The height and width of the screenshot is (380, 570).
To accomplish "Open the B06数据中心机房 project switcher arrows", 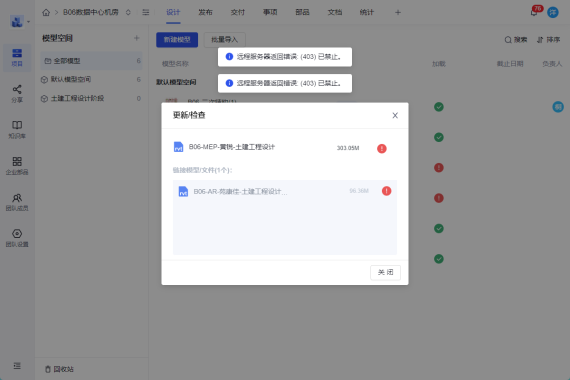I will tap(128, 12).
